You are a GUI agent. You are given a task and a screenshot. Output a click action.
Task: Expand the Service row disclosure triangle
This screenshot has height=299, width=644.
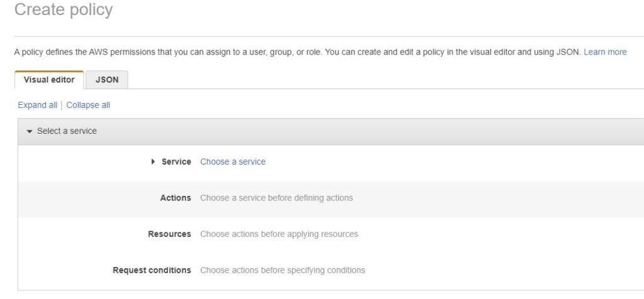tap(154, 162)
